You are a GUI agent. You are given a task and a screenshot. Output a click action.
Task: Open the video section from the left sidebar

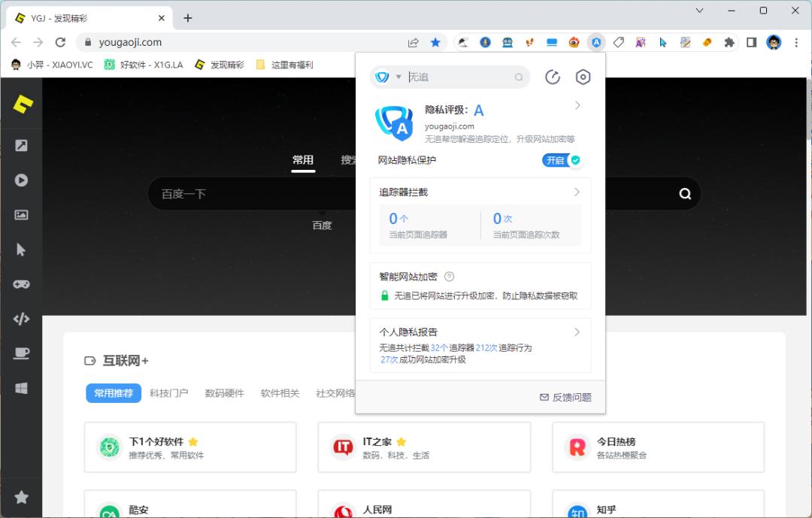point(20,180)
